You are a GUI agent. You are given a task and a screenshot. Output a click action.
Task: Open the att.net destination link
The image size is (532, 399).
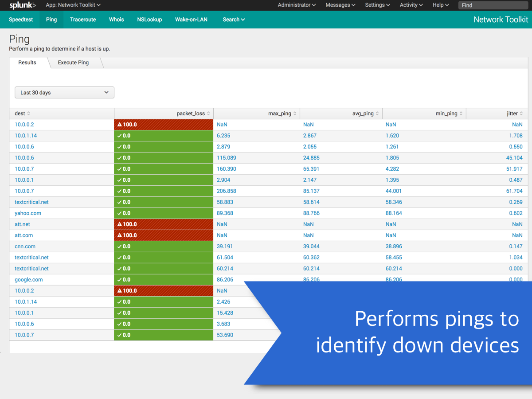click(22, 224)
